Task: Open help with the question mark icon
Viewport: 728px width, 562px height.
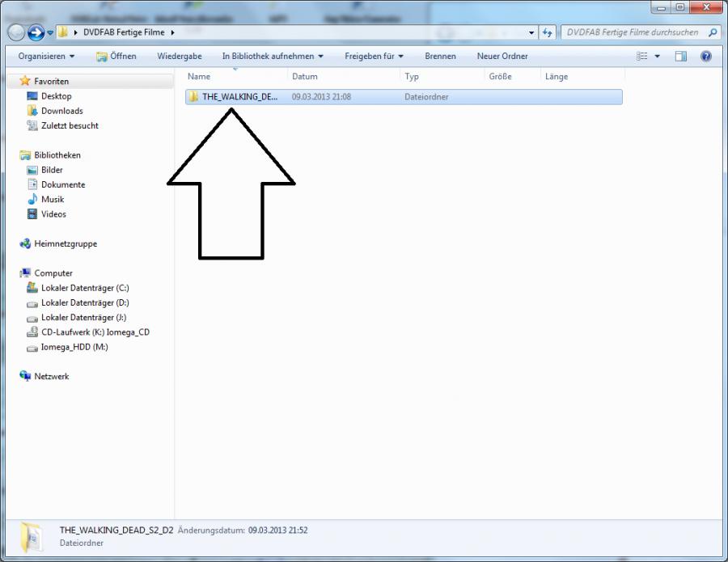Action: point(705,56)
